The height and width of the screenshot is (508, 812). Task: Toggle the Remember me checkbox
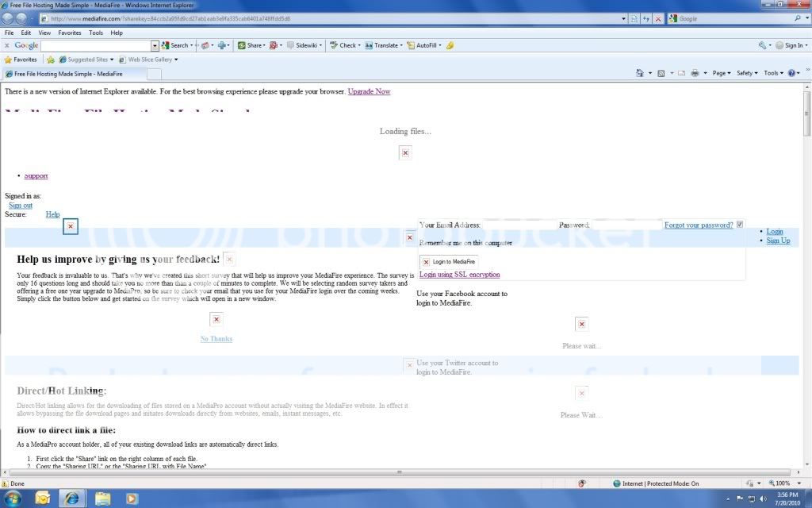point(740,225)
